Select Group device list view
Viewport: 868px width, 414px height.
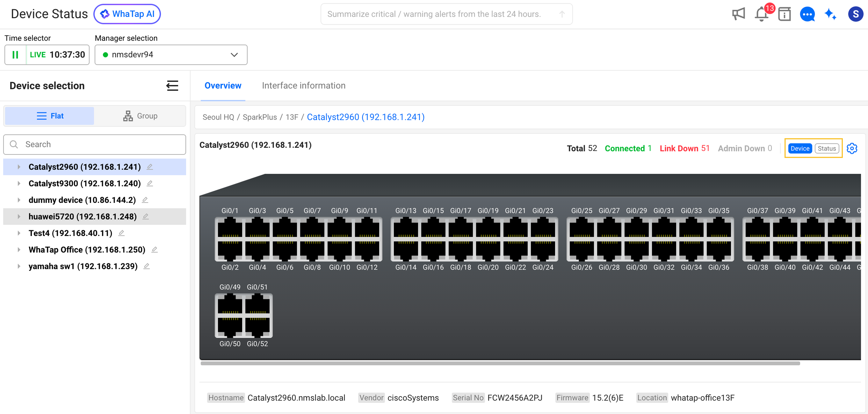coord(140,116)
